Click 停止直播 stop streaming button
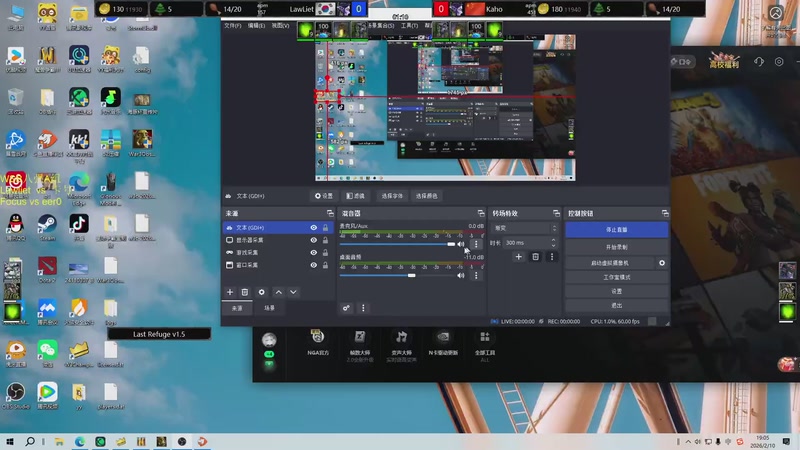The width and height of the screenshot is (800, 450). 616,230
